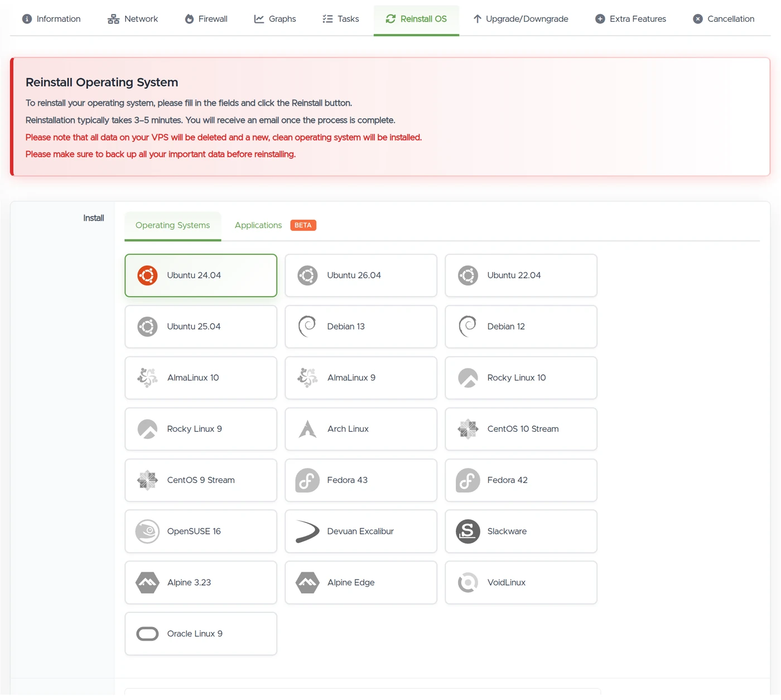Viewport: 781px width, 700px height.
Task: Click the 'Ubuntu 26.04' label
Action: click(x=354, y=276)
